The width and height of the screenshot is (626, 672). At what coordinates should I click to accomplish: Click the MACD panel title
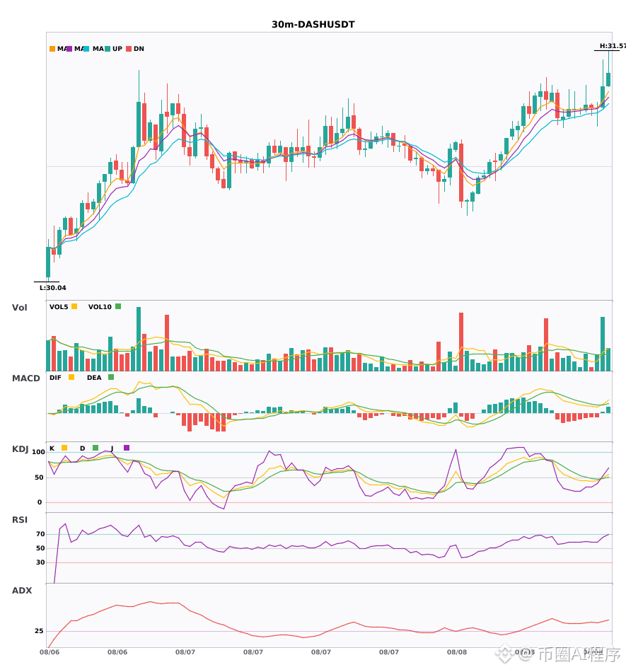click(x=25, y=378)
